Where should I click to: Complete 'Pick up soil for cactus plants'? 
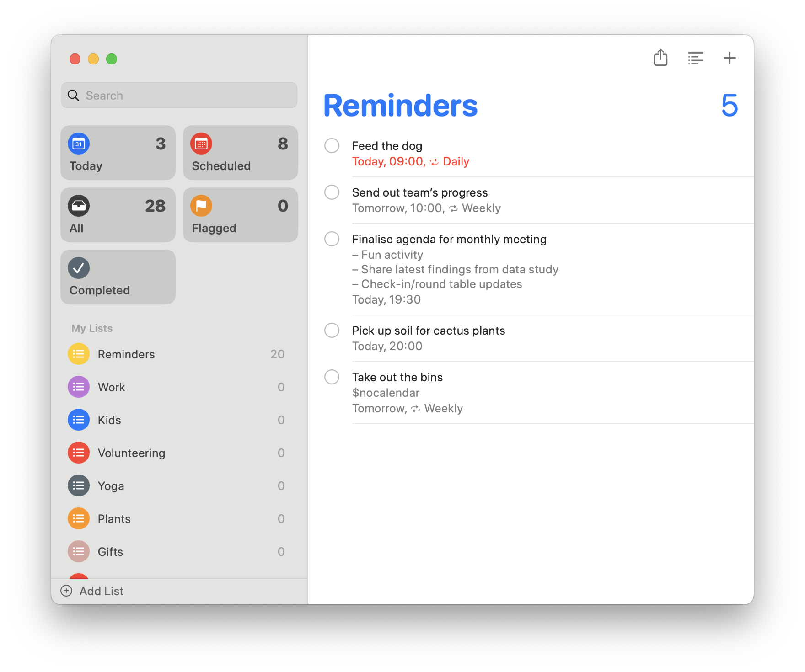tap(332, 330)
